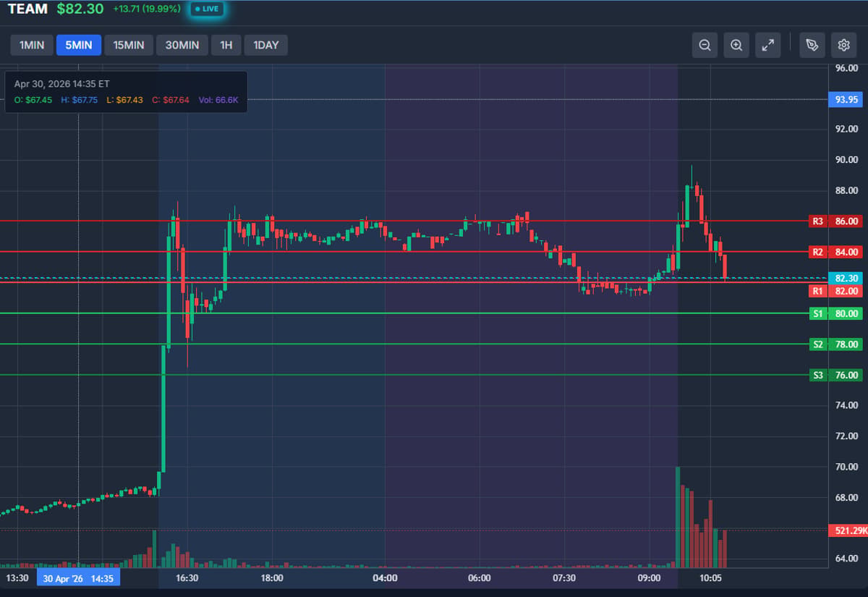Image resolution: width=868 pixels, height=597 pixels.
Task: Zoom in the chart with plus magnifier
Action: (x=736, y=45)
